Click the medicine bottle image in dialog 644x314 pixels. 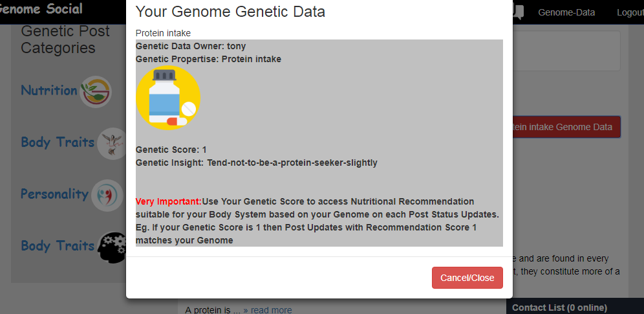(x=168, y=98)
